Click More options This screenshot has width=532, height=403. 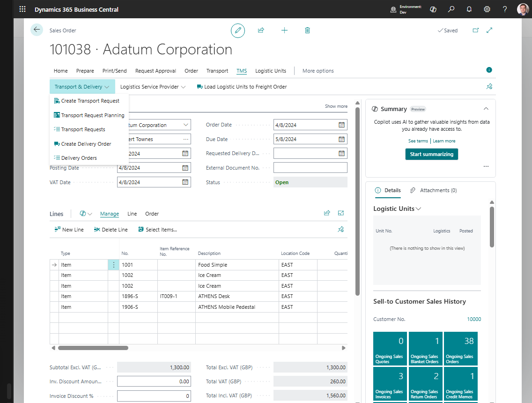(x=318, y=71)
